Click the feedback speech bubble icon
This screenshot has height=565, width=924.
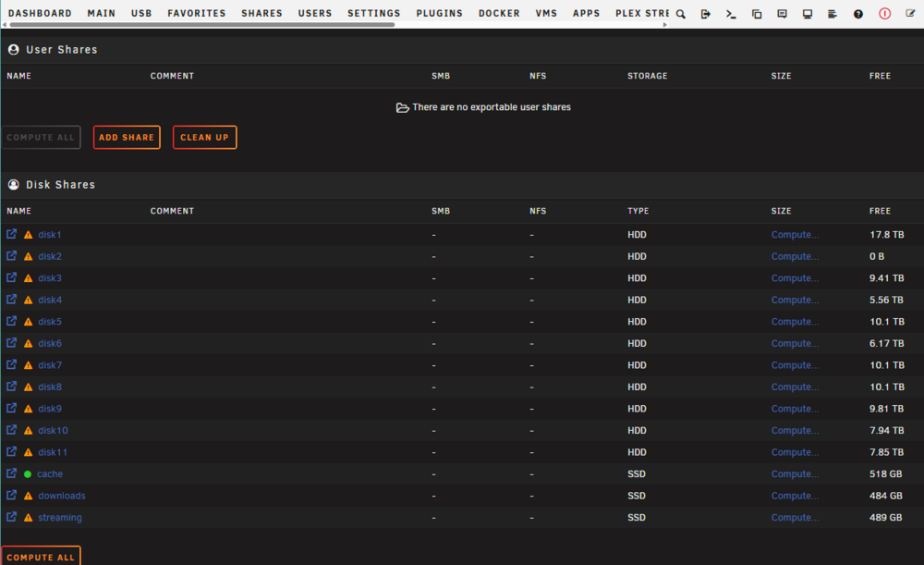point(782,14)
